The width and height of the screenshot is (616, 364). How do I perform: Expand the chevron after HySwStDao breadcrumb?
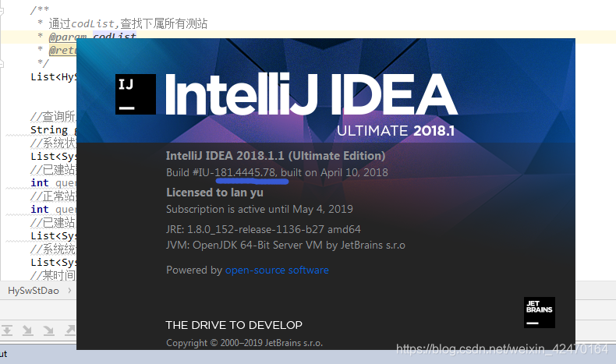[x=69, y=291]
